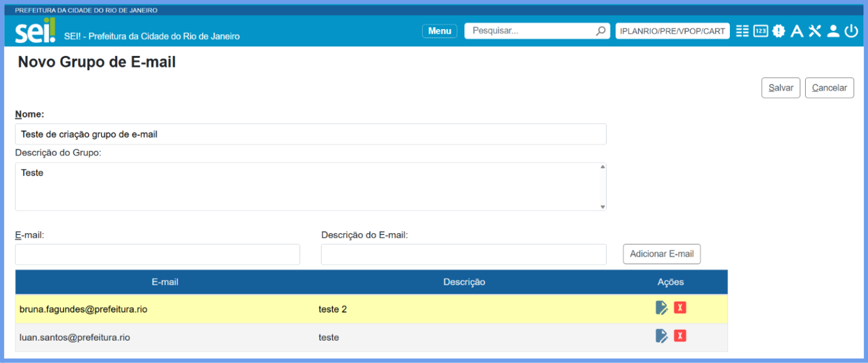Remove the bruna.fagundes e-mail row

tap(680, 308)
